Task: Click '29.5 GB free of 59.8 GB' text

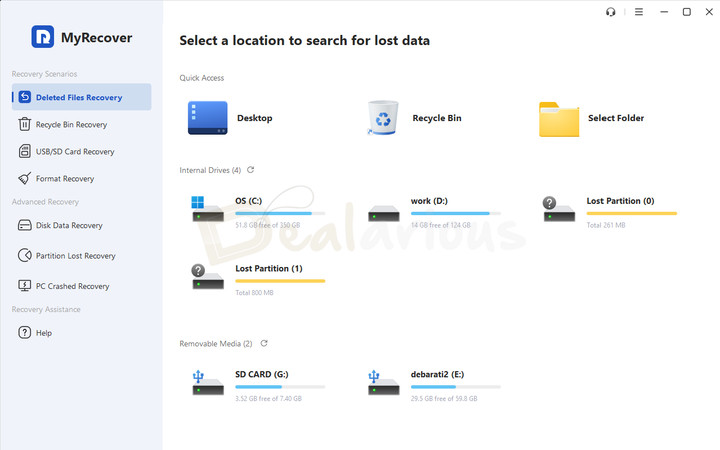Action: tap(444, 399)
